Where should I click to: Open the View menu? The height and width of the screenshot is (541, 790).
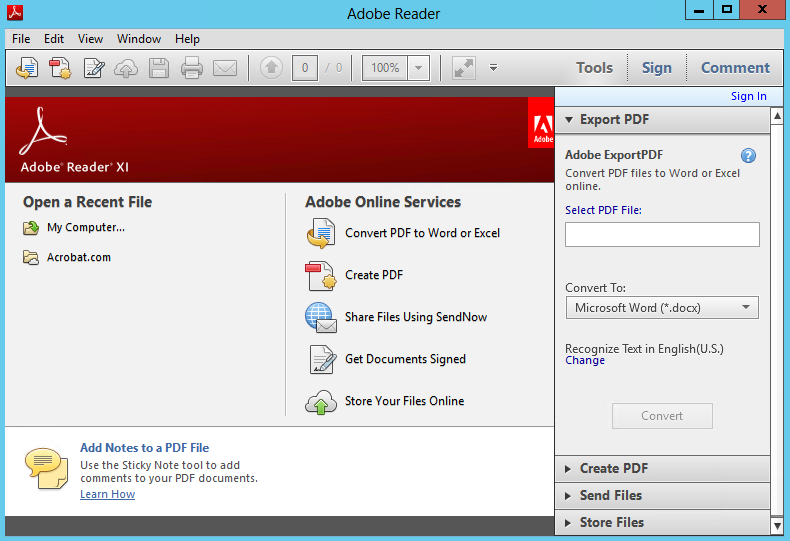pos(90,39)
